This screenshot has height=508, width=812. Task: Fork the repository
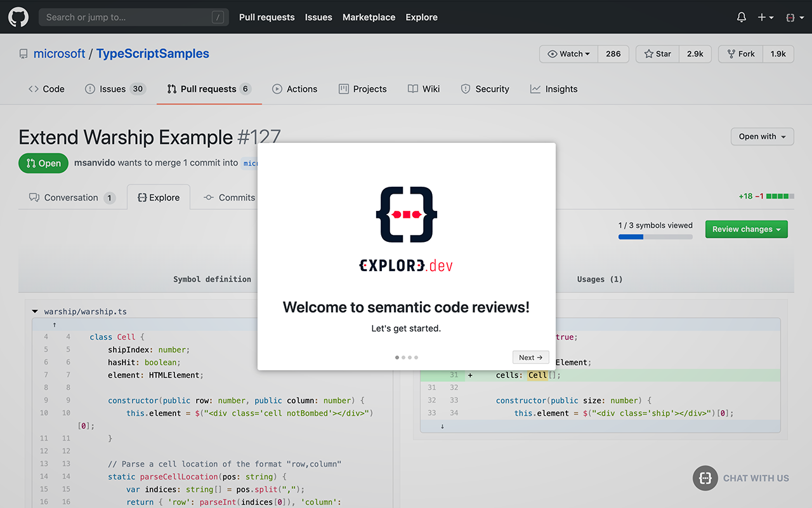click(740, 54)
